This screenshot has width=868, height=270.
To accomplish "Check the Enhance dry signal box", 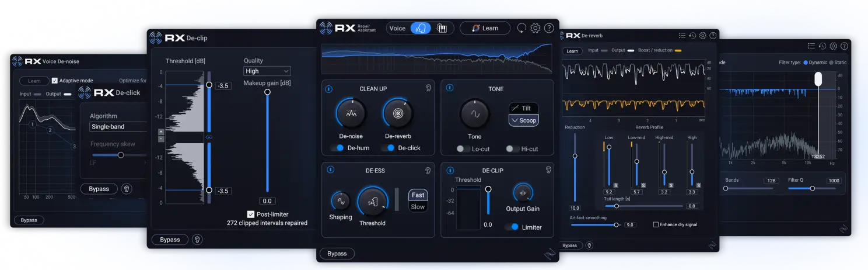I will click(x=656, y=224).
